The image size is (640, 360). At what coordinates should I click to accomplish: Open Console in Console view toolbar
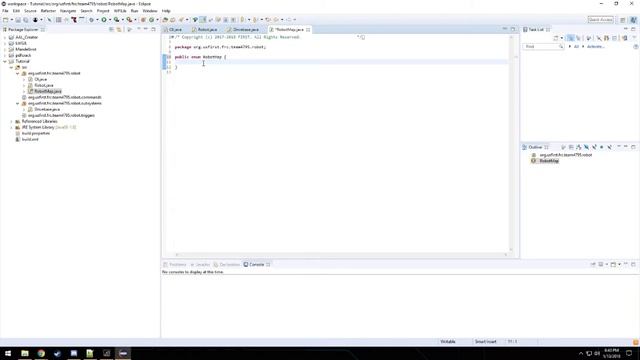(x=613, y=264)
